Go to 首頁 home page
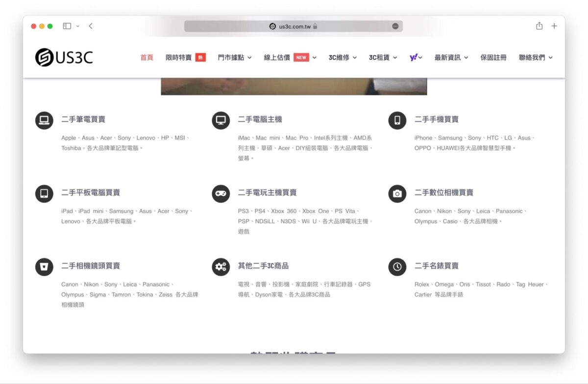This screenshot has height=384, width=588. 147,57
